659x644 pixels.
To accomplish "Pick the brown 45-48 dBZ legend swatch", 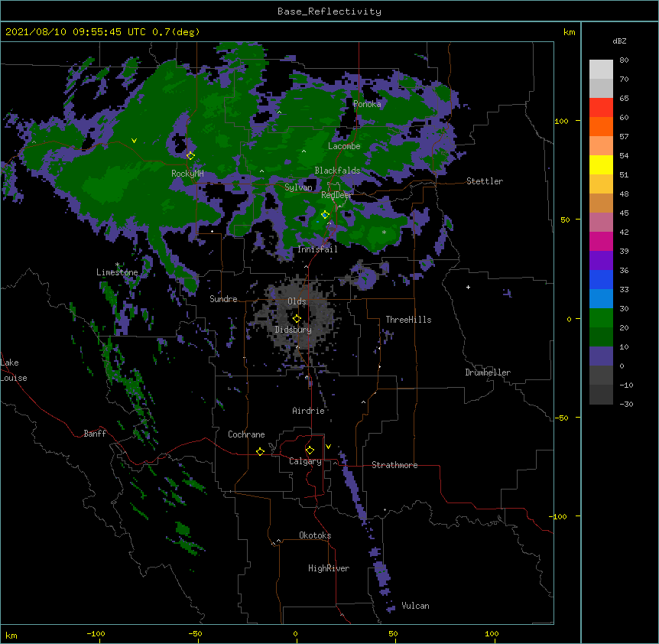I will click(601, 203).
